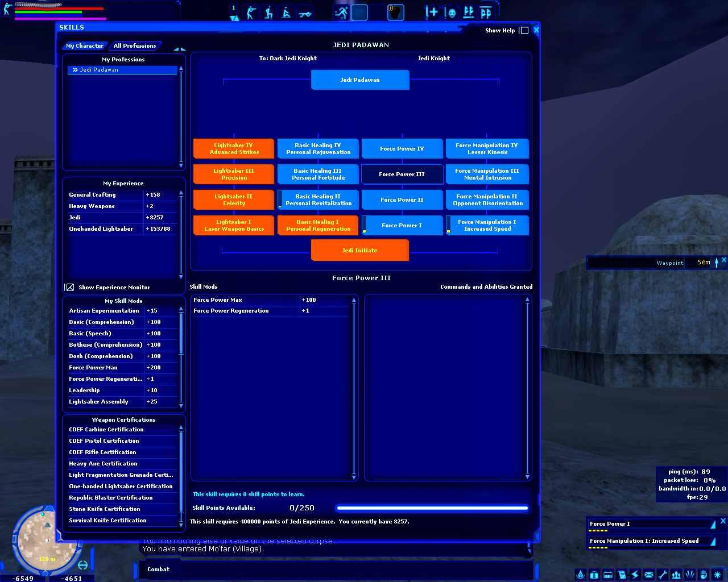Click the Lightsaber Assembly skill mod row
This screenshot has width=728, height=582.
tap(122, 402)
